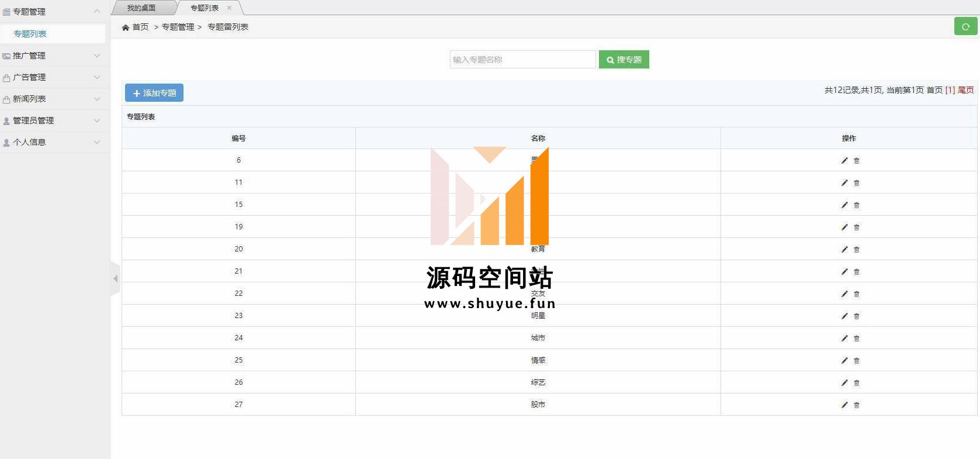
Task: Edit the topic in row 6
Action: pyautogui.click(x=844, y=160)
